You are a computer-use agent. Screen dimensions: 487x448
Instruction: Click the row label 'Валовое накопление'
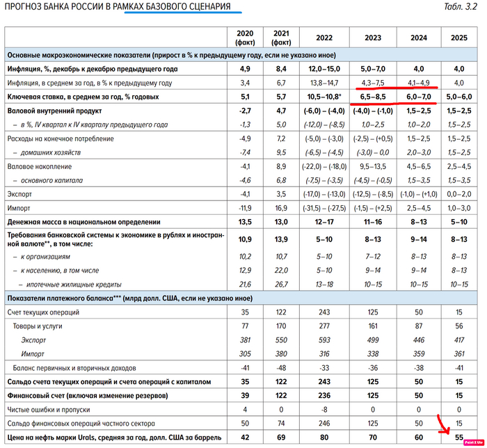(x=40, y=167)
